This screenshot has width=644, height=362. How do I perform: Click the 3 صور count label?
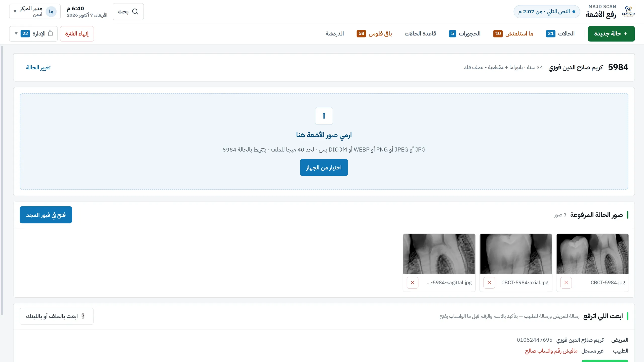coord(560,215)
